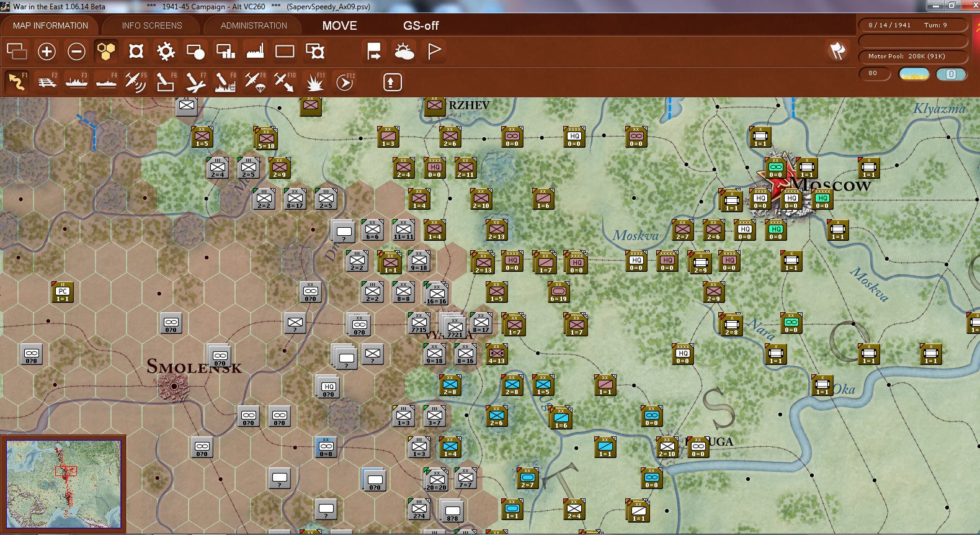Viewport: 980px width, 535px height.
Task: Select the PC 1=1 unit counter
Action: [63, 292]
